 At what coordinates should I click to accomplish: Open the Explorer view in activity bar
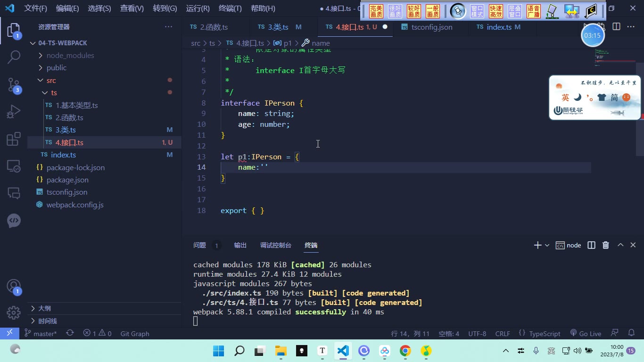14,31
